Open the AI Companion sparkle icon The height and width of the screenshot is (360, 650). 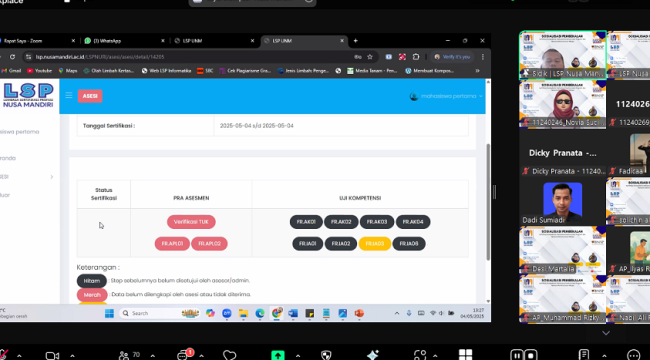click(x=373, y=355)
